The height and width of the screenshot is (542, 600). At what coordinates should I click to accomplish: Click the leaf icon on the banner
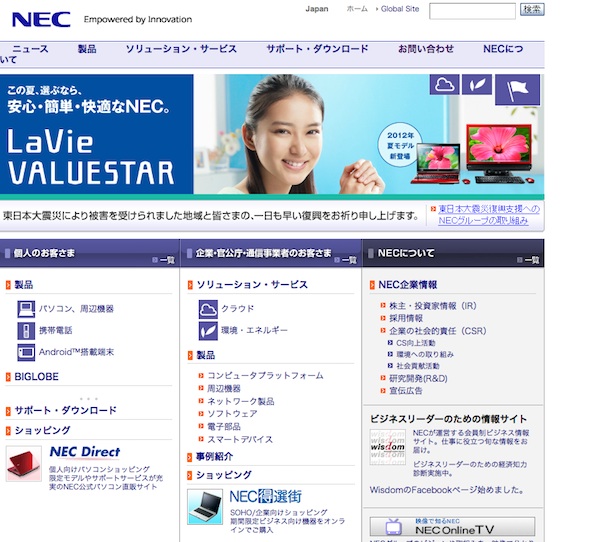click(x=477, y=84)
